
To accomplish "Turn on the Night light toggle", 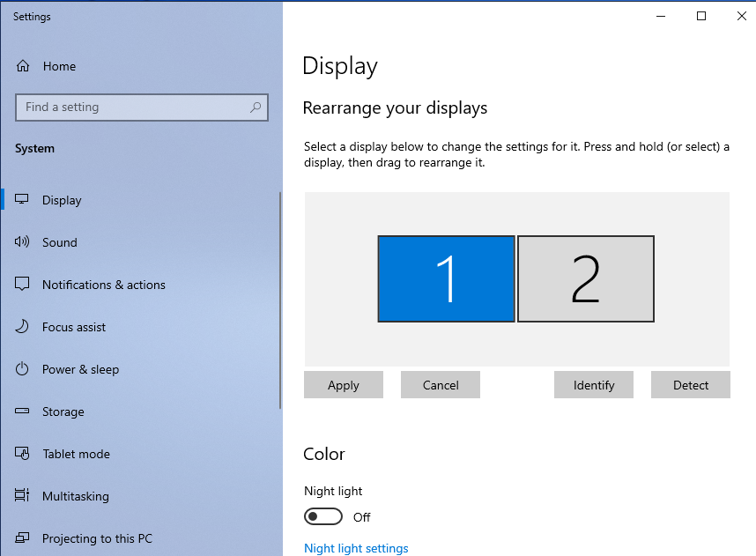I will pos(322,516).
